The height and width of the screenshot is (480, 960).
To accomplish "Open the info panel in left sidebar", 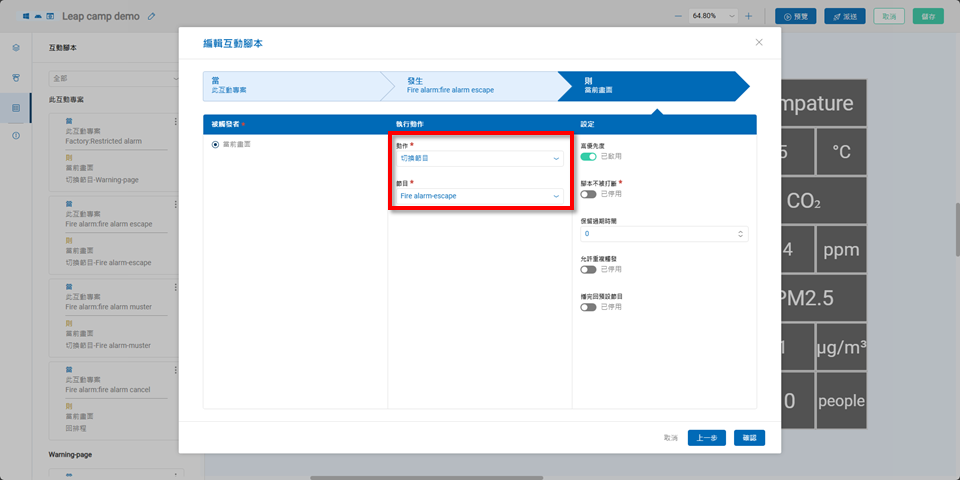I will click(x=16, y=135).
